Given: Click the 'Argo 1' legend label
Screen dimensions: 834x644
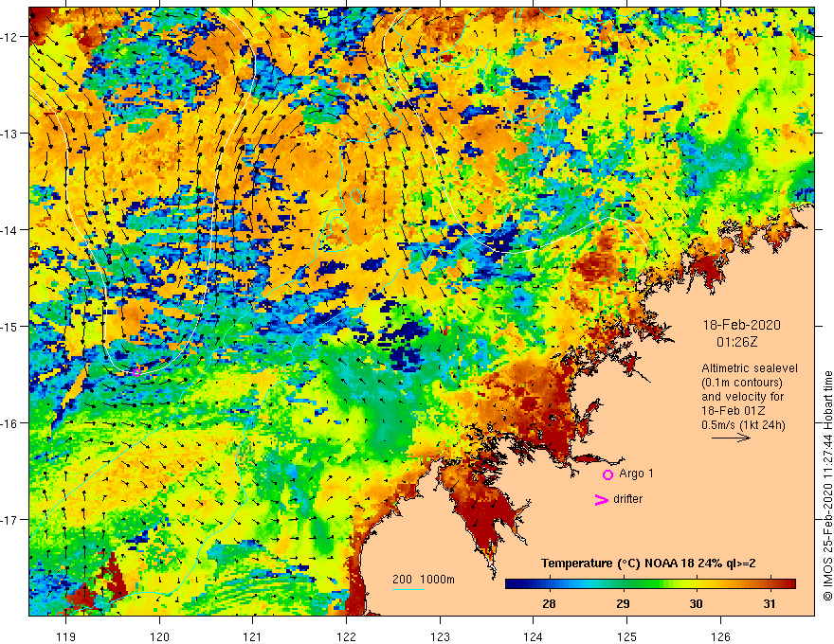Looking at the screenshot, I should coord(636,474).
